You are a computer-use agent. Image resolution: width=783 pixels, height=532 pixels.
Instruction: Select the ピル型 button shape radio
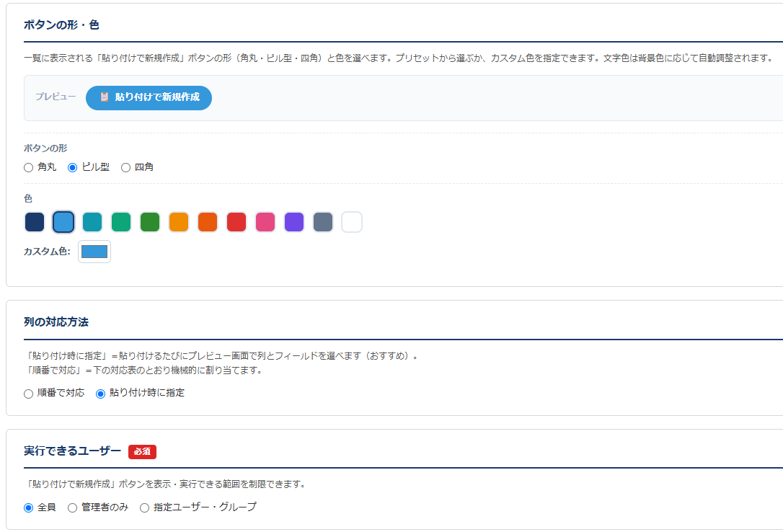click(72, 168)
